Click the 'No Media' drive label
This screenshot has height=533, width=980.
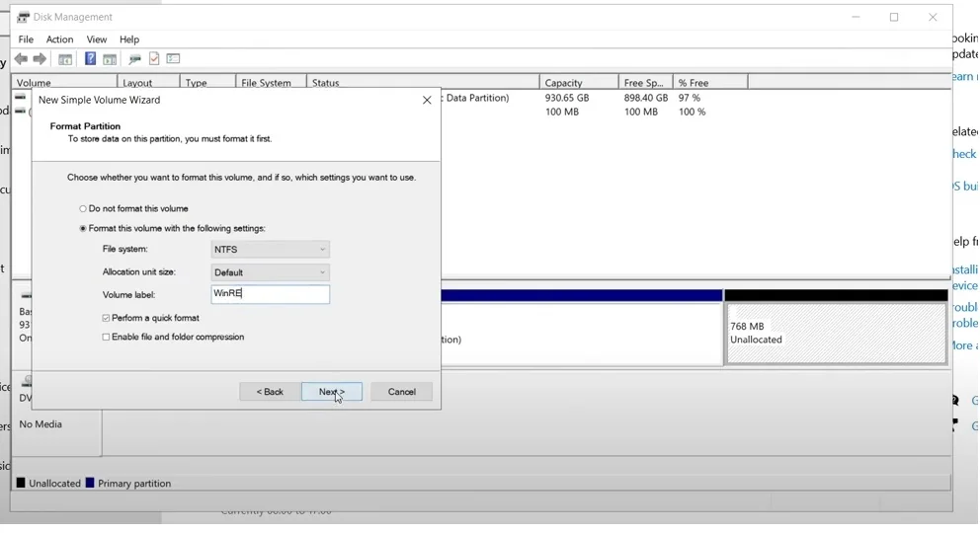[41, 424]
